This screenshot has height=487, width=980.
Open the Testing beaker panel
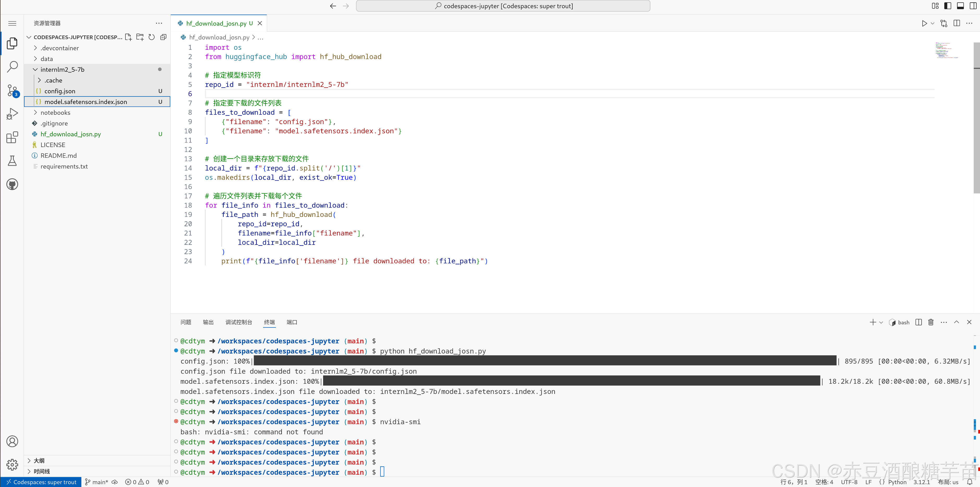pyautogui.click(x=12, y=161)
